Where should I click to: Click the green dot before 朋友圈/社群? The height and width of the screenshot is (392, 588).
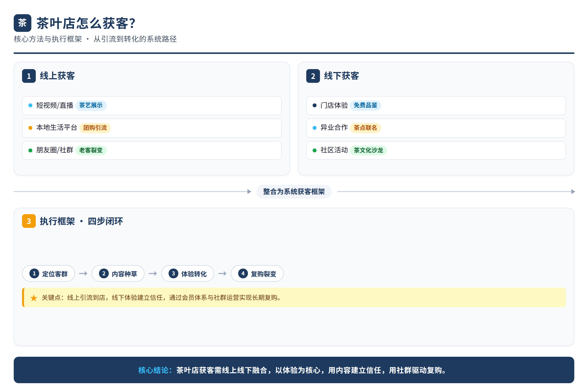point(30,150)
